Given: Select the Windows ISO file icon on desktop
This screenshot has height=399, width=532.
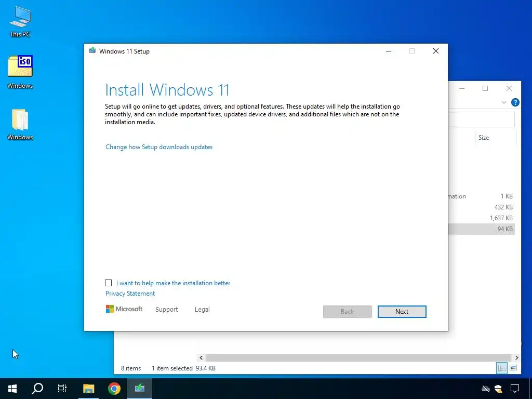Looking at the screenshot, I should coord(20,72).
